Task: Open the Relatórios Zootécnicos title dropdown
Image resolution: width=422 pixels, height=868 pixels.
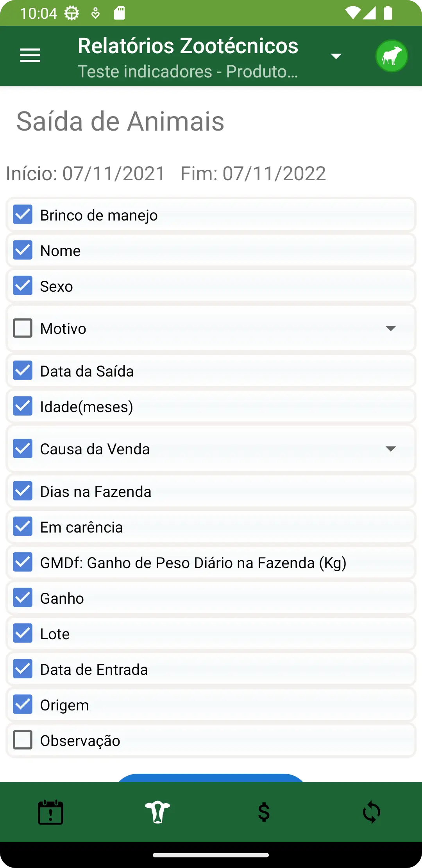Action: [336, 56]
